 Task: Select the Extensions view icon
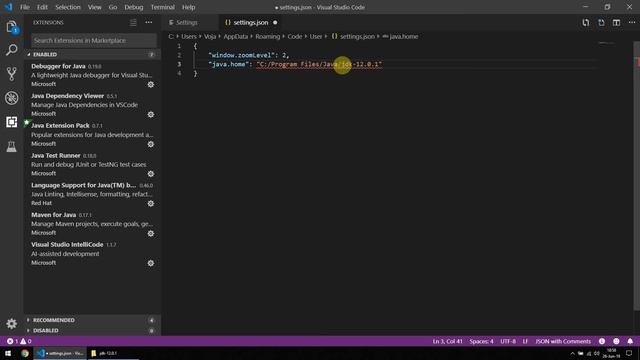(x=11, y=122)
